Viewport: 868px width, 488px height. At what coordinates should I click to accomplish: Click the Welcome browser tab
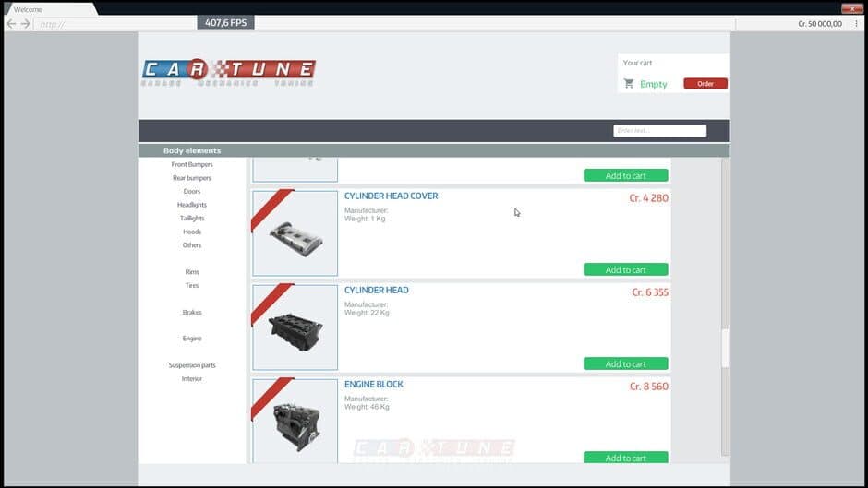tap(46, 9)
